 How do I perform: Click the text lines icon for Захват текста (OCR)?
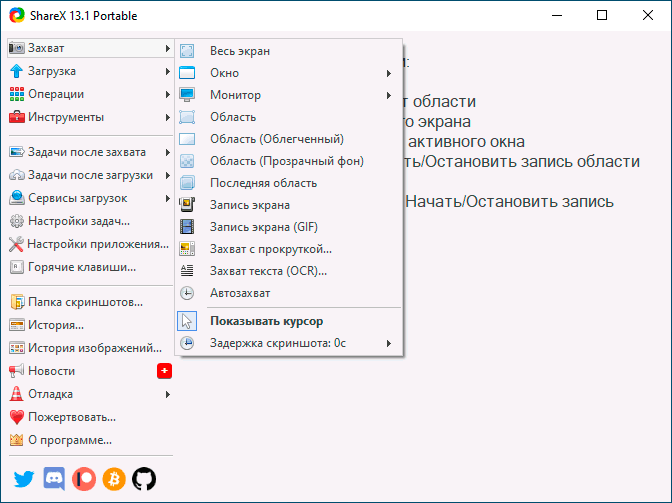click(x=187, y=271)
